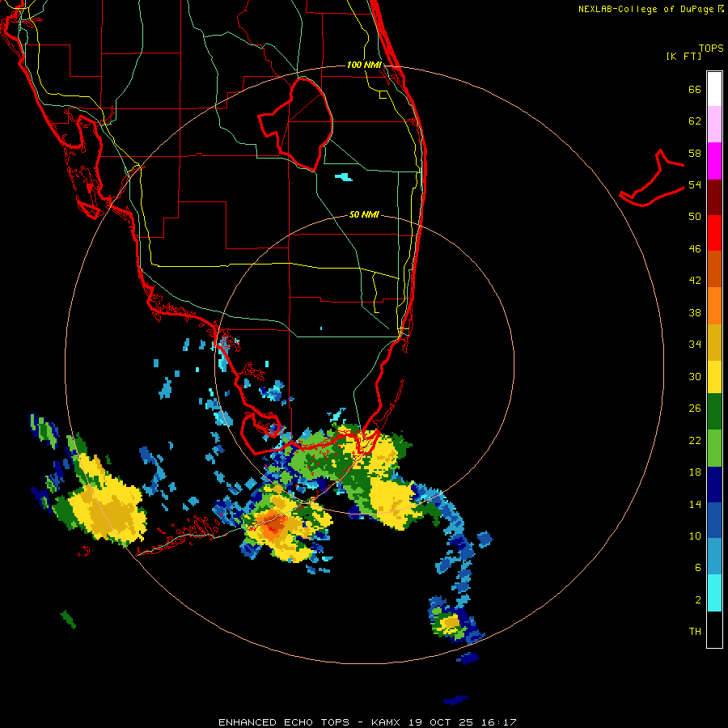The image size is (728, 728).
Task: Click the 'TH' legend label
Action: 695,632
